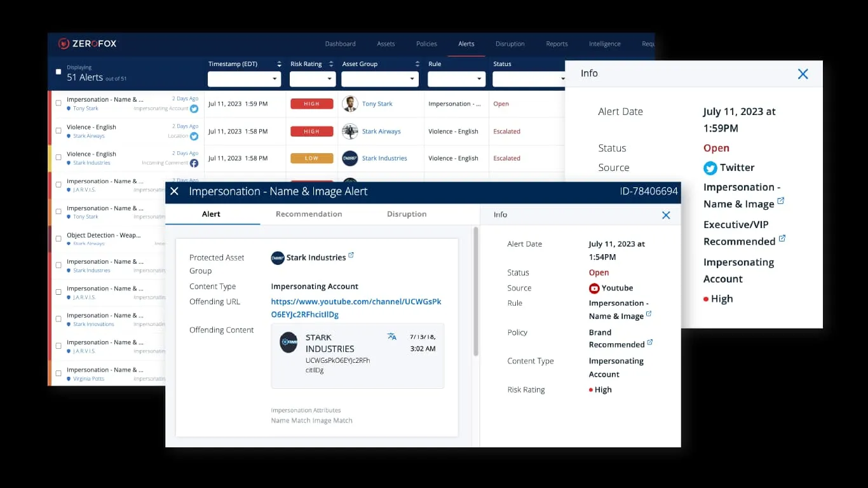Close the Info panel showing the Twitter source
Image resolution: width=868 pixels, height=488 pixels.
pyautogui.click(x=803, y=74)
